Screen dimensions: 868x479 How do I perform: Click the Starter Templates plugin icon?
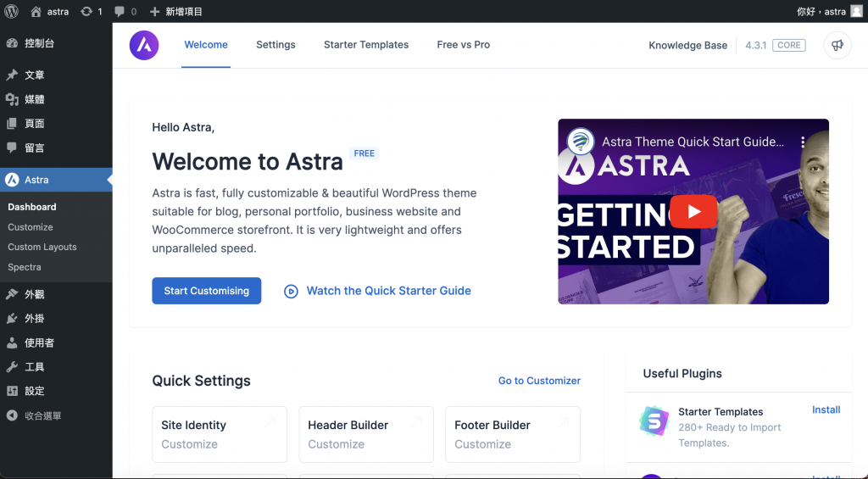[654, 421]
